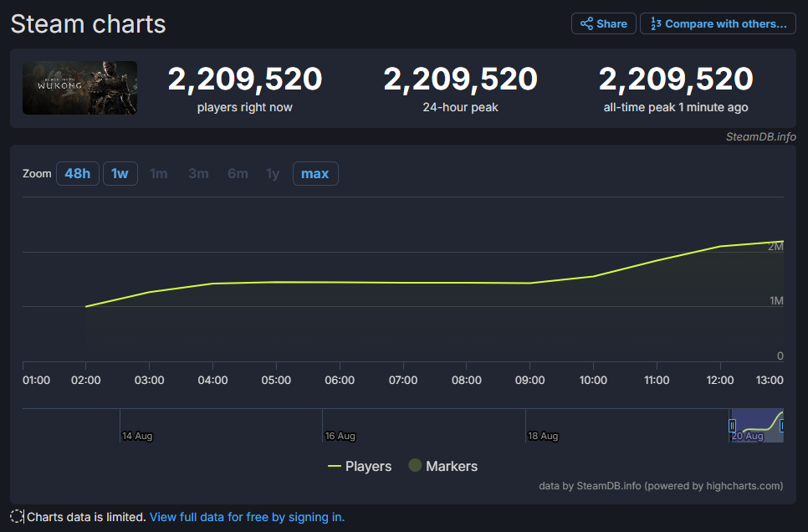Click the share network icon
This screenshot has height=532, width=808.
click(x=586, y=23)
